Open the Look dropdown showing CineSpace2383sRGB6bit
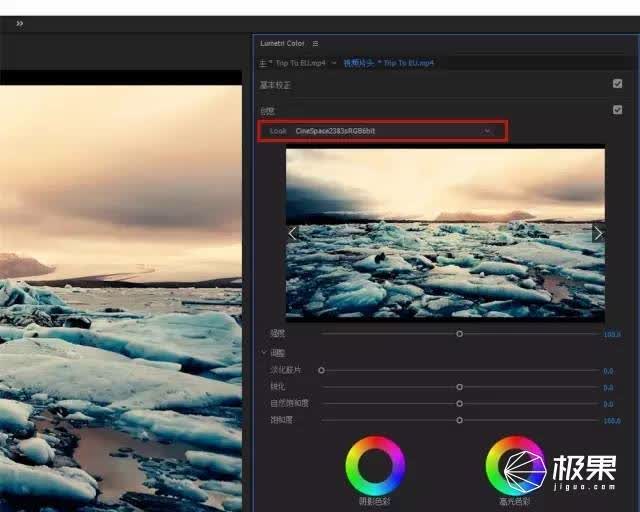640x512 pixels. pyautogui.click(x=382, y=131)
